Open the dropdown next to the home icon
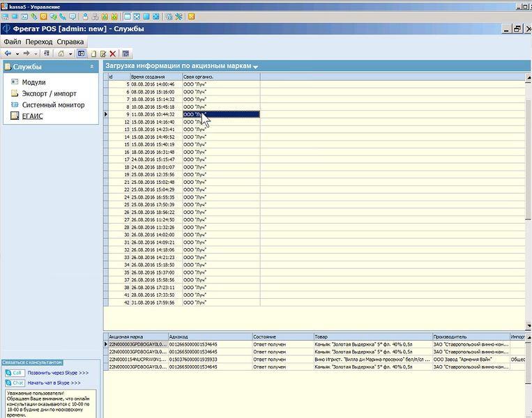This screenshot has width=532, height=418. click(70, 54)
